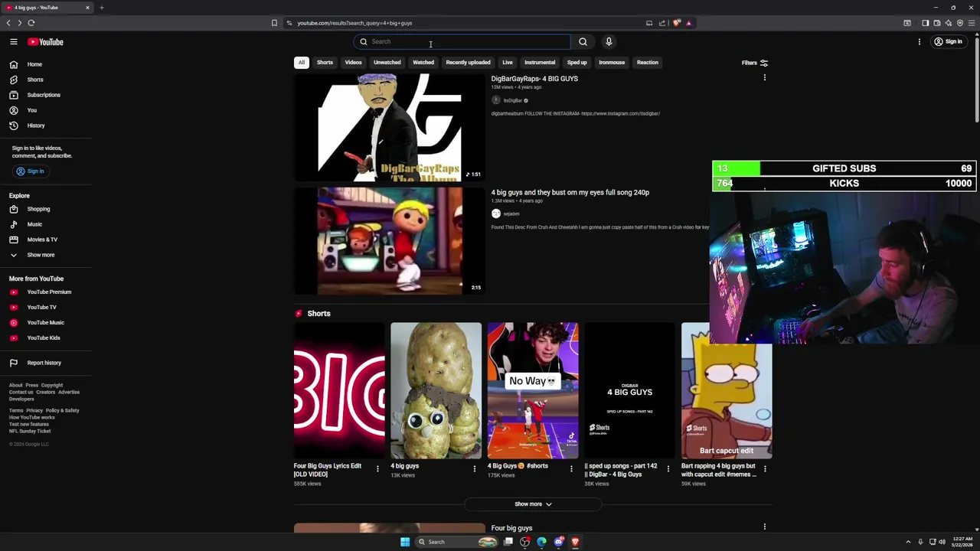Click the Privacy footer link
980x551 pixels.
coord(34,410)
